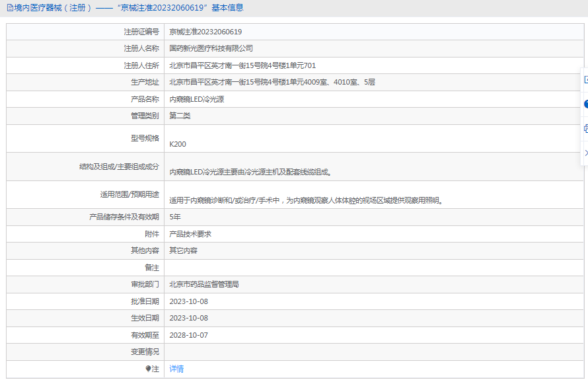Click the shelf life value 5年
Viewport: 588px width, 382px height.
[175, 217]
